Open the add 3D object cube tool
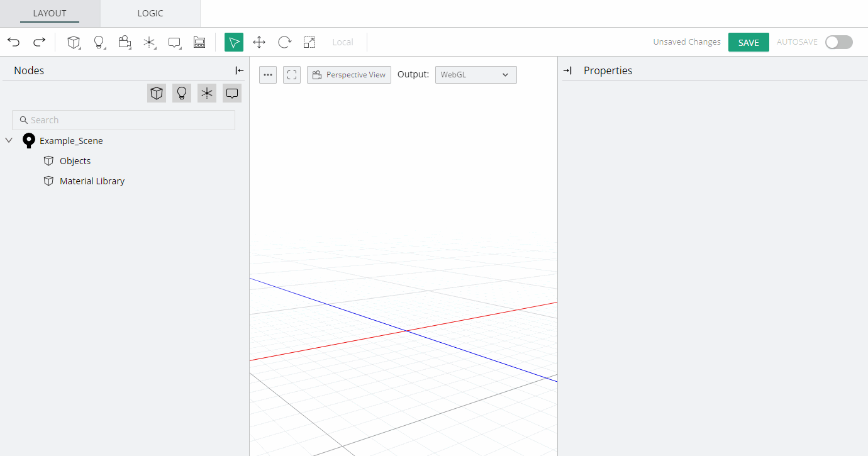The width and height of the screenshot is (868, 456). [74, 42]
